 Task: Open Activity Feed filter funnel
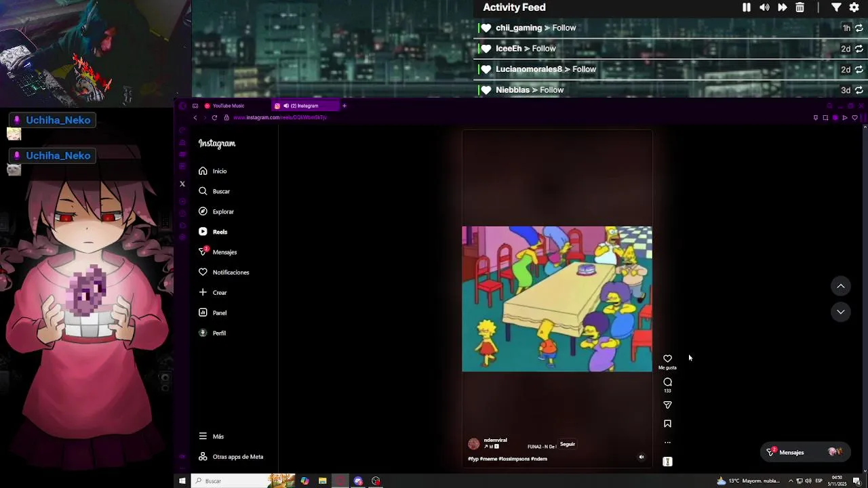(x=836, y=7)
